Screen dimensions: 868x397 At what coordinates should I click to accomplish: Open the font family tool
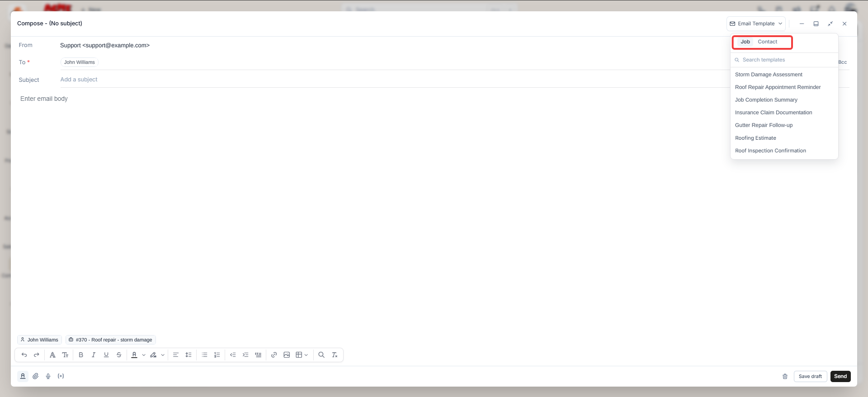point(52,355)
